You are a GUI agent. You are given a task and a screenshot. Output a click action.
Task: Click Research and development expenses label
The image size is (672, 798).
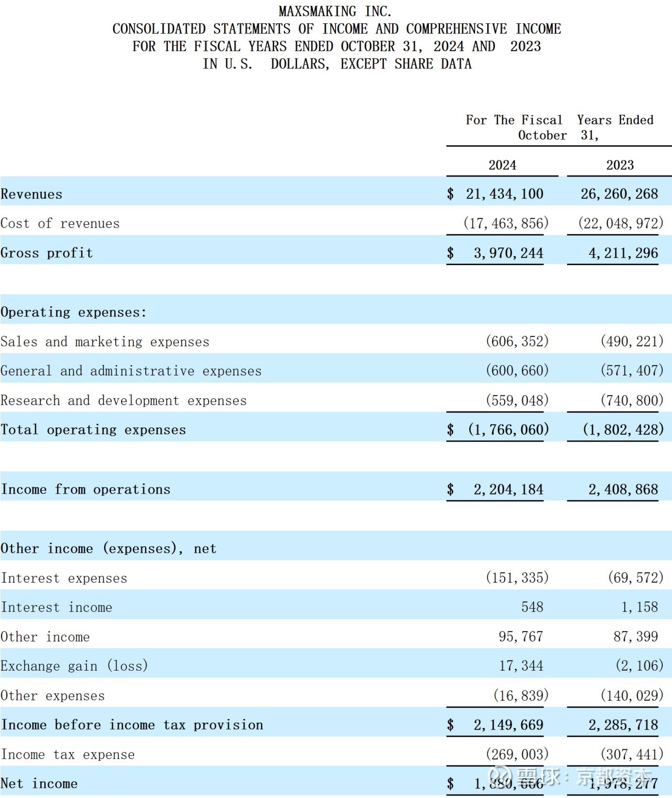click(124, 401)
